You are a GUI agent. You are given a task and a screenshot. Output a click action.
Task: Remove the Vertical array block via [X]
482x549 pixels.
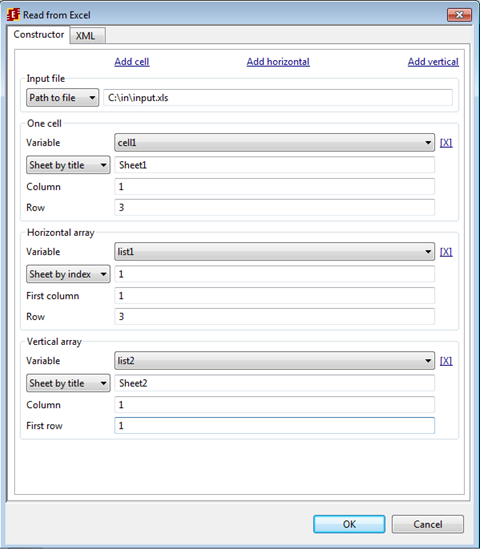coord(446,361)
